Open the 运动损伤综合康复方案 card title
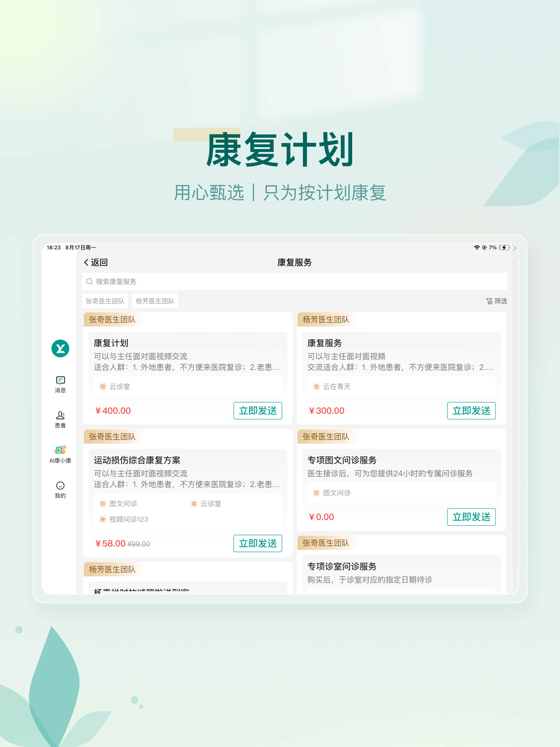This screenshot has width=560, height=747. (x=137, y=460)
